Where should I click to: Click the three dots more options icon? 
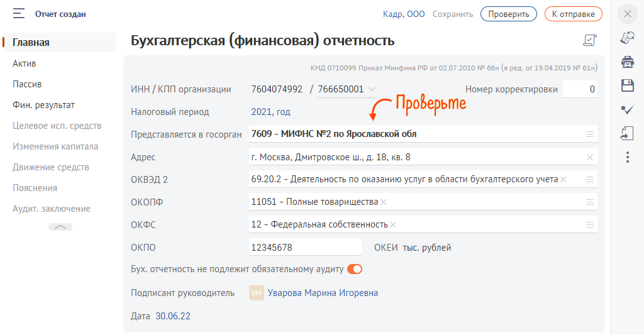tap(627, 157)
